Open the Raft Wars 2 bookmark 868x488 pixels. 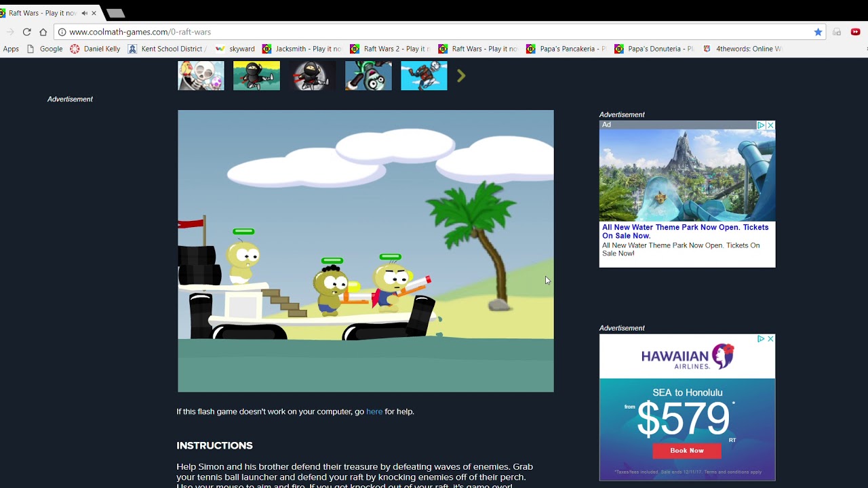(389, 49)
